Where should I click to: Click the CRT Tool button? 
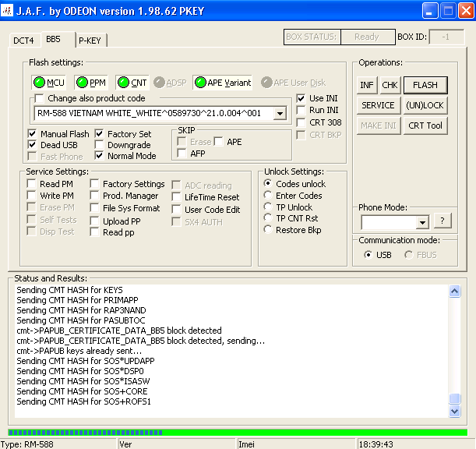(x=425, y=126)
